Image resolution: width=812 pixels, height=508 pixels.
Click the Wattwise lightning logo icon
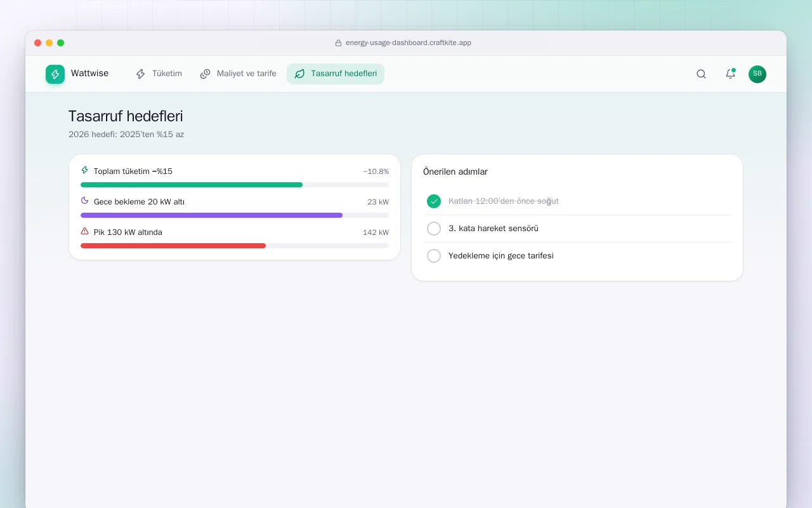pyautogui.click(x=55, y=74)
